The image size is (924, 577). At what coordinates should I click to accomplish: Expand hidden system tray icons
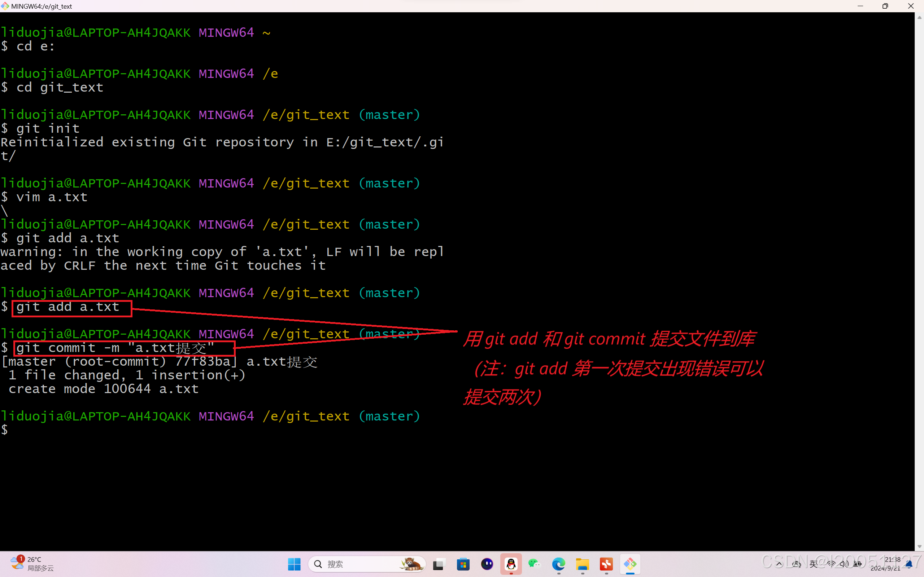point(779,564)
